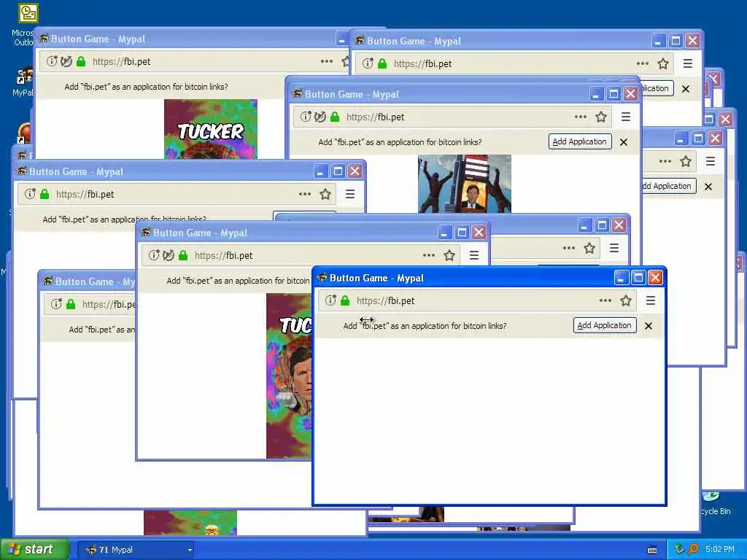Image resolution: width=747 pixels, height=560 pixels.
Task: Click the keyboard icon on the taskbar
Action: pos(653,550)
